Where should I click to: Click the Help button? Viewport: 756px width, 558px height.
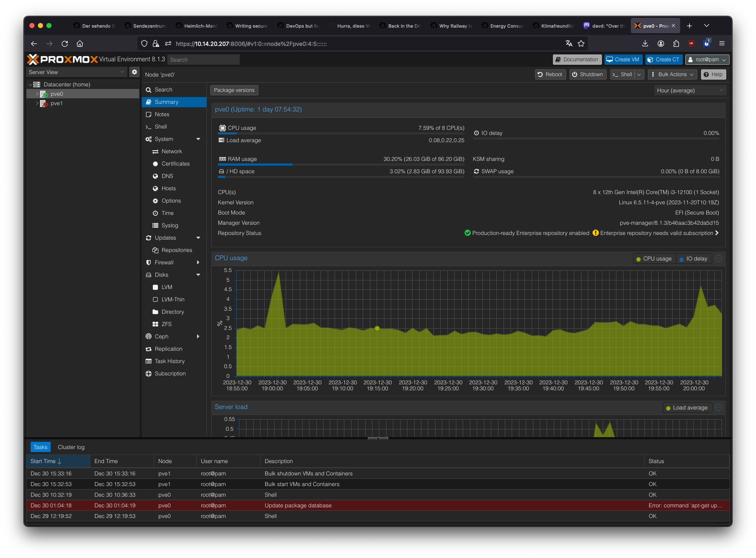tap(713, 74)
